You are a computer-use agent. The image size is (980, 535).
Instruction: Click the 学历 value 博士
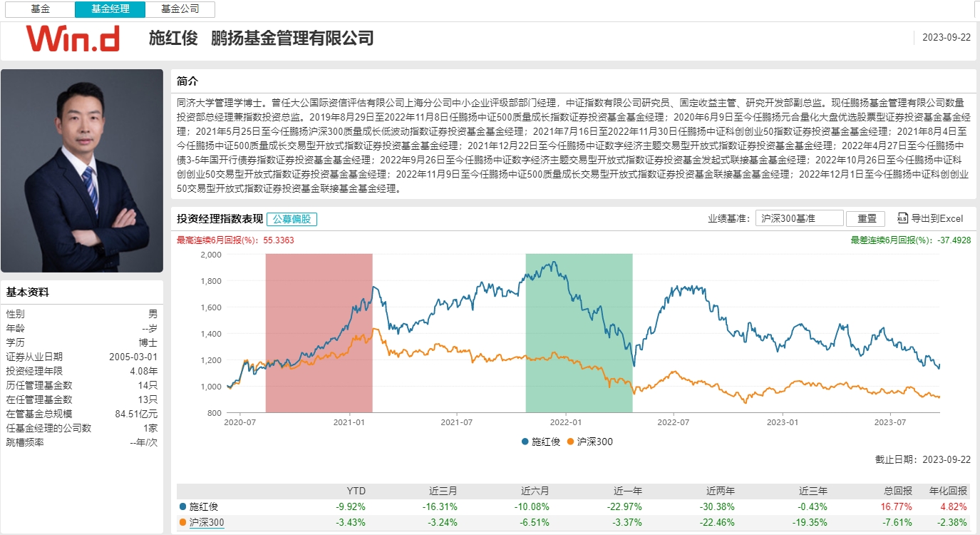click(149, 342)
